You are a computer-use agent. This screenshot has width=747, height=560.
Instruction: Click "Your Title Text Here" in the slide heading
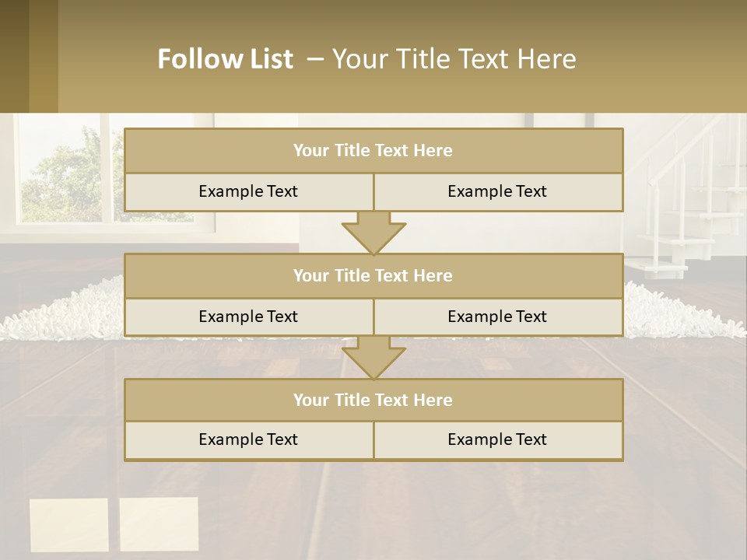click(x=454, y=59)
